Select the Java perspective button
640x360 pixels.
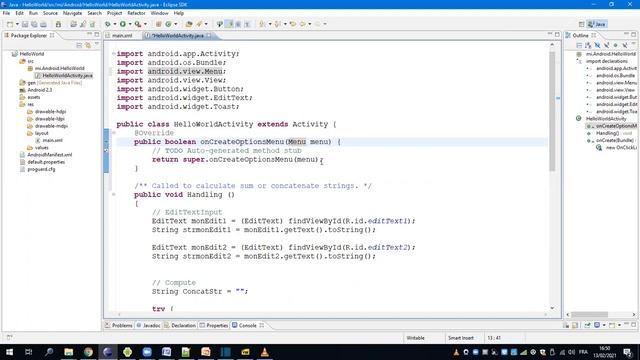click(597, 24)
